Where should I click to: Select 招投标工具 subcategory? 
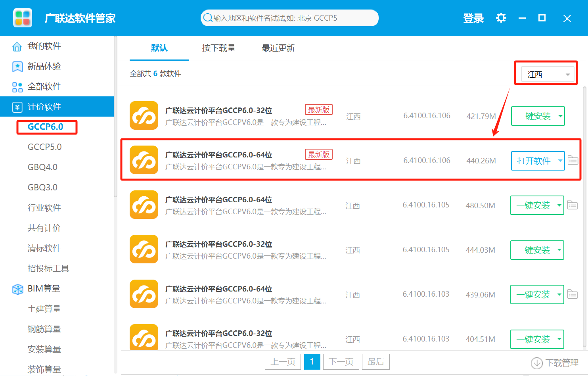(x=48, y=269)
